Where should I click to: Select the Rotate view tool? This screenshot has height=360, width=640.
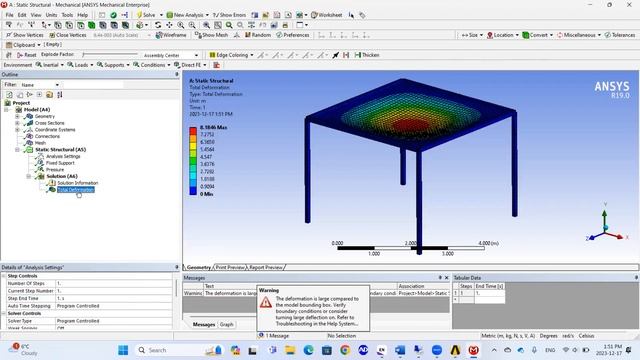[158, 25]
